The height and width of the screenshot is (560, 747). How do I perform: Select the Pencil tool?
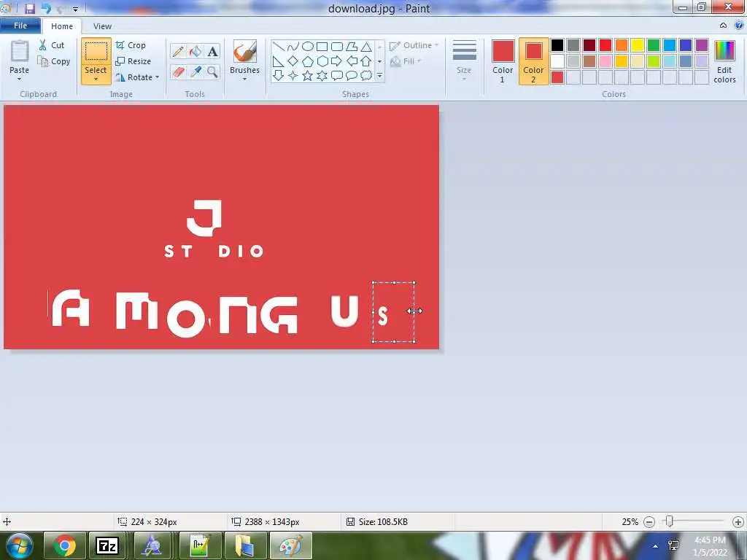(x=178, y=52)
